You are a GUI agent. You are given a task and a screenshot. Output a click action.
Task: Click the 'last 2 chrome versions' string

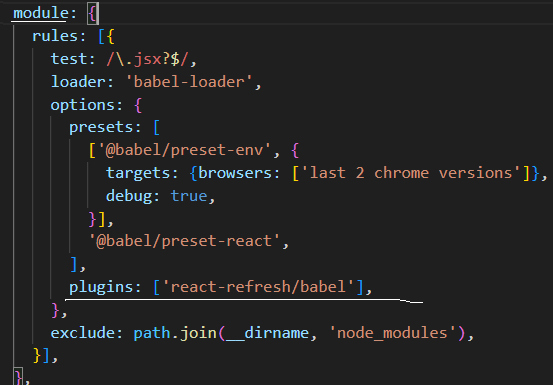click(x=411, y=173)
